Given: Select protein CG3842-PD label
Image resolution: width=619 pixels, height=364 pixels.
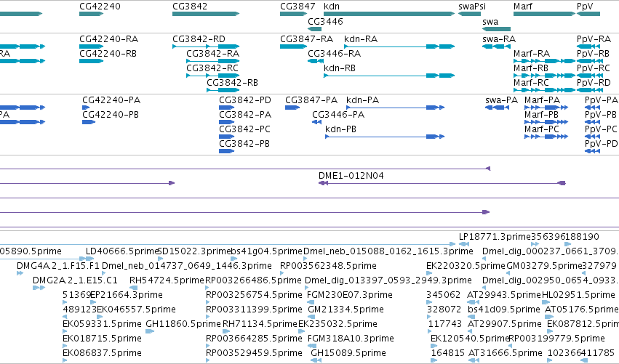Looking at the screenshot, I should (245, 100).
